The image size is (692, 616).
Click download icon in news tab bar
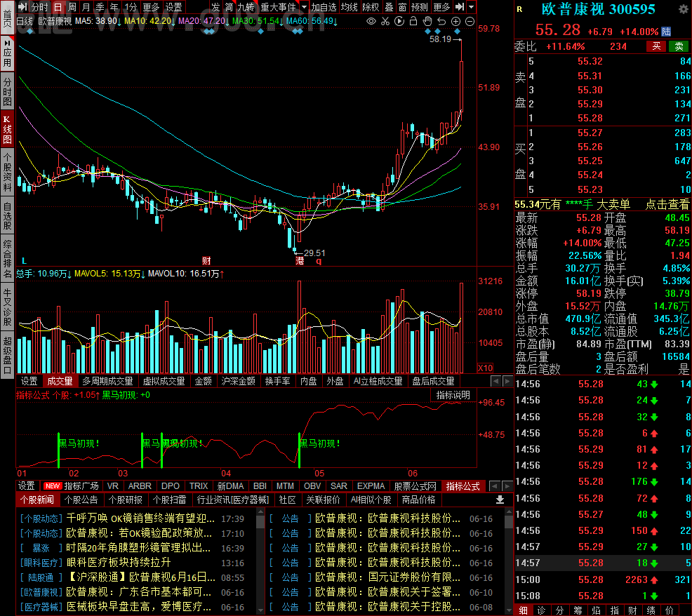(x=500, y=500)
